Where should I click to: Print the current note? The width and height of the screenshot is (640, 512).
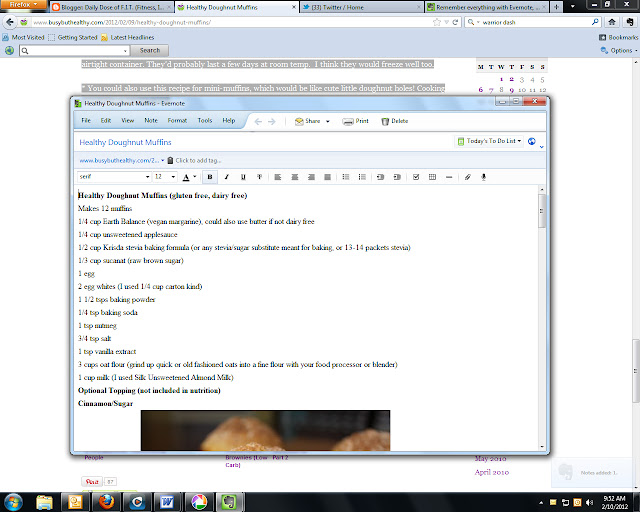pyautogui.click(x=355, y=121)
